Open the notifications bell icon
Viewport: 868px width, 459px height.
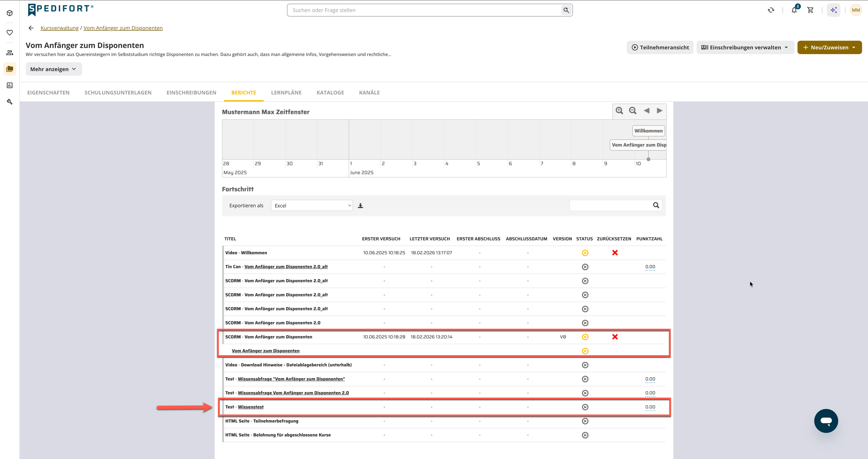[794, 10]
